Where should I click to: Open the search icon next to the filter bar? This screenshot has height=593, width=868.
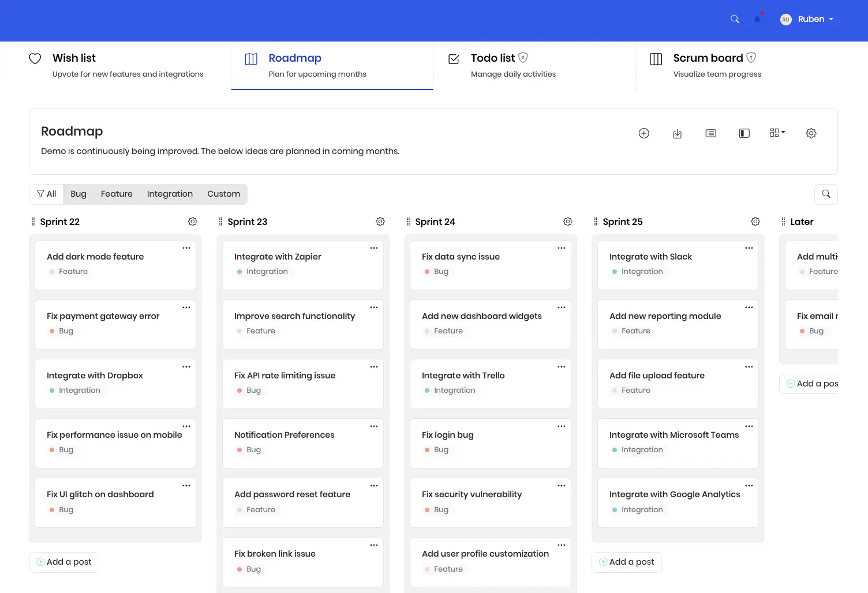tap(826, 194)
